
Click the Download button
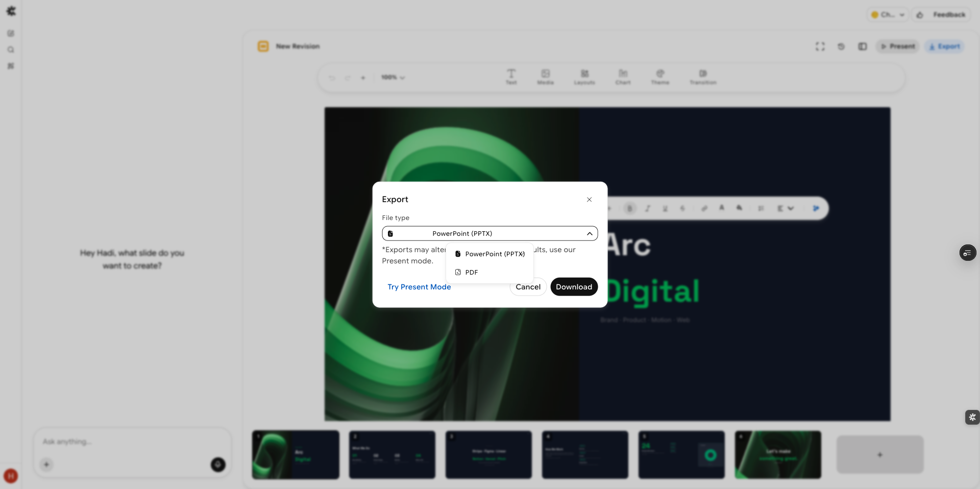point(574,287)
